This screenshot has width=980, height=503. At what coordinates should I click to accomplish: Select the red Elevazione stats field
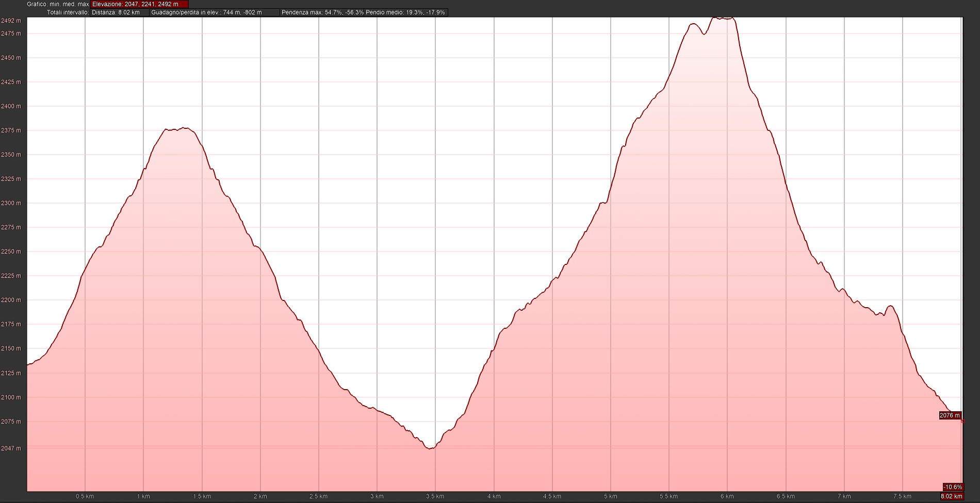139,4
